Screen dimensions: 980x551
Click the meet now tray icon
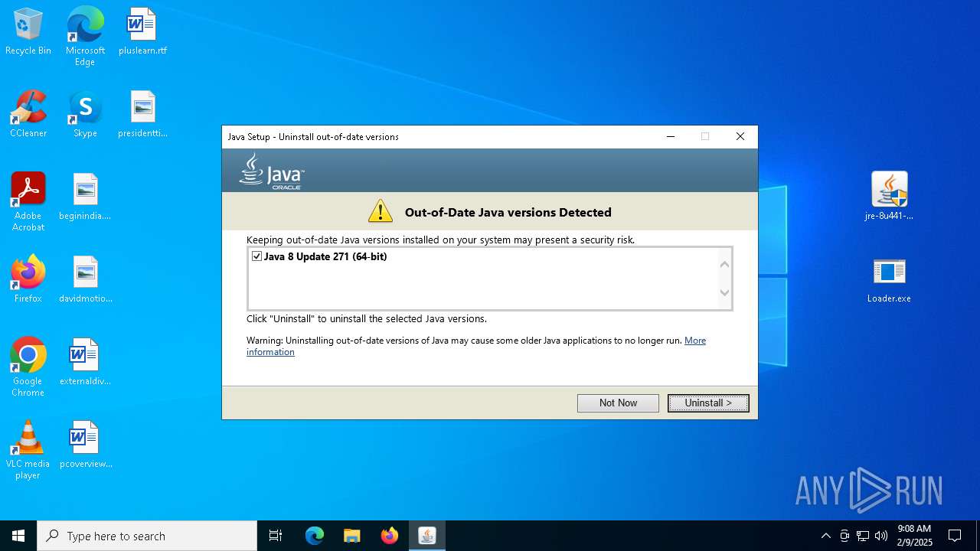coord(844,536)
